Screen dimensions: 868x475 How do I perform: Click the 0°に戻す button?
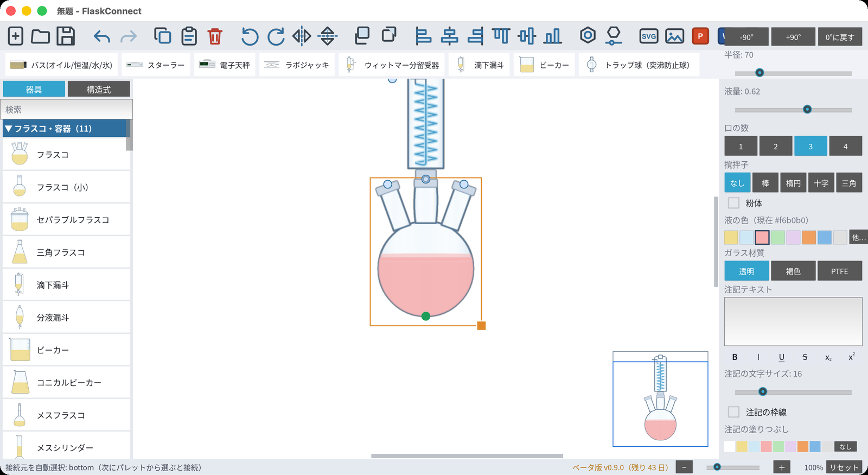click(x=840, y=37)
